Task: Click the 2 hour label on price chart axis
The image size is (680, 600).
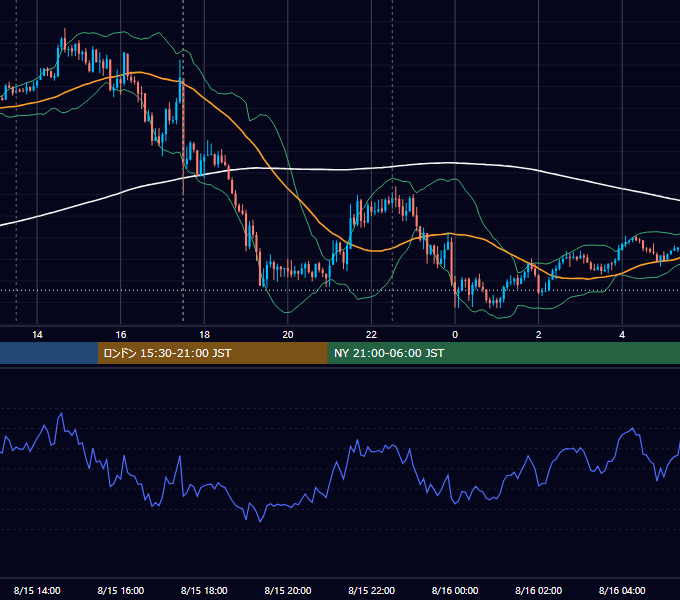Action: pyautogui.click(x=538, y=335)
